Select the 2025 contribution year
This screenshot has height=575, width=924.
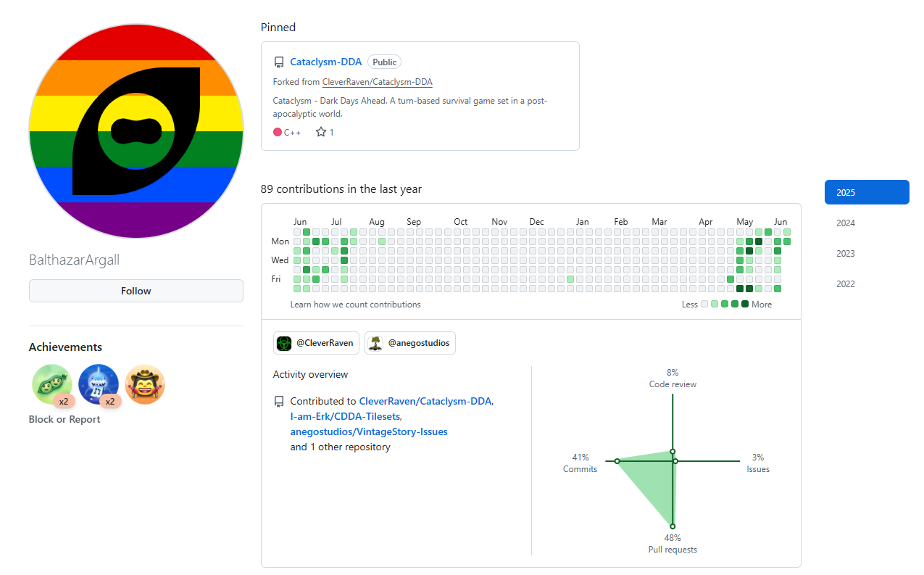click(867, 192)
